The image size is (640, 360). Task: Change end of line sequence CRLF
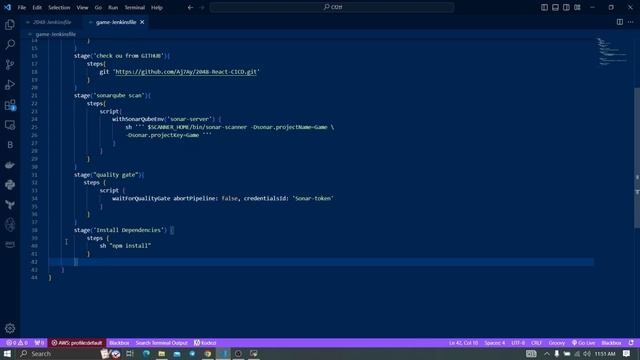pos(536,343)
